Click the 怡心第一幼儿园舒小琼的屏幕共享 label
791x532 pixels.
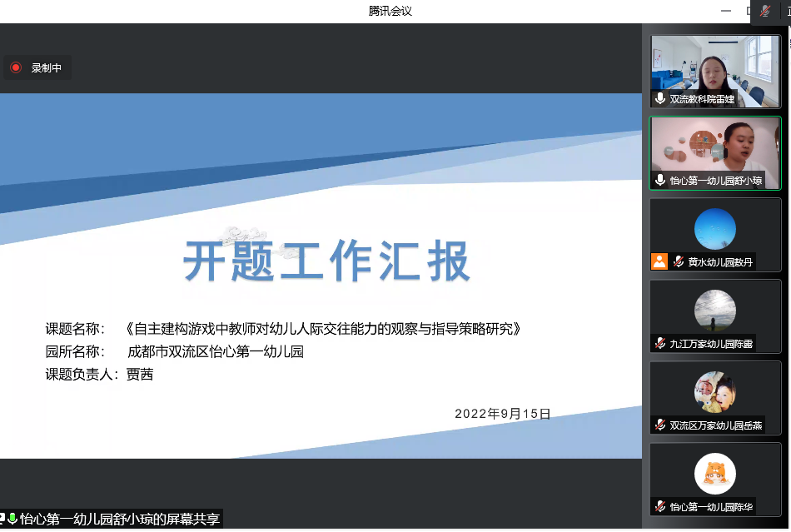tap(112, 518)
